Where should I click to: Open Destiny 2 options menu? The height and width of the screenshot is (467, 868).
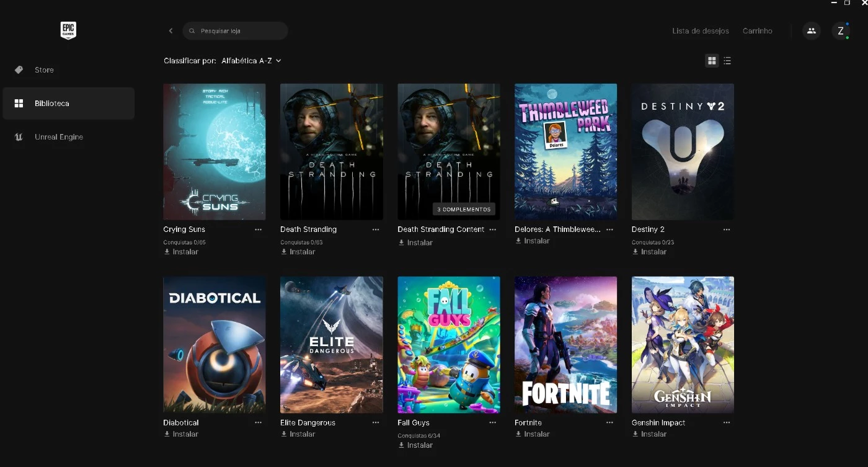coord(727,229)
